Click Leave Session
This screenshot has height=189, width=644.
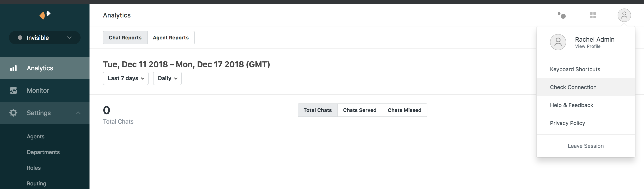coord(586,146)
